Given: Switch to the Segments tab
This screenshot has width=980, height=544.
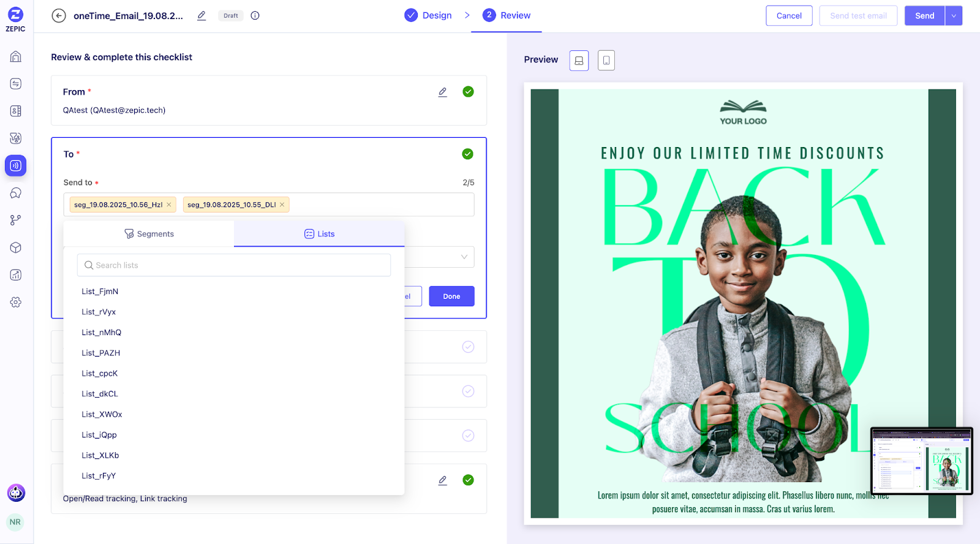Looking at the screenshot, I should [149, 234].
